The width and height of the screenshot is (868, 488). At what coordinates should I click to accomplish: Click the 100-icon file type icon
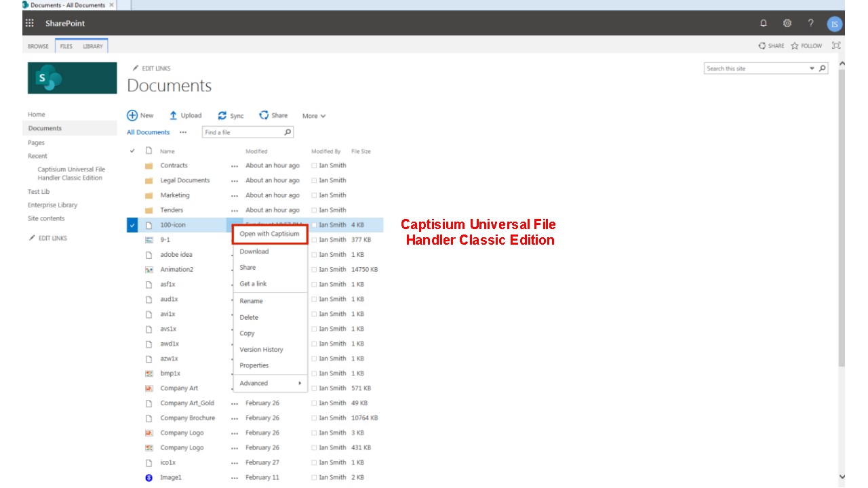(x=149, y=225)
